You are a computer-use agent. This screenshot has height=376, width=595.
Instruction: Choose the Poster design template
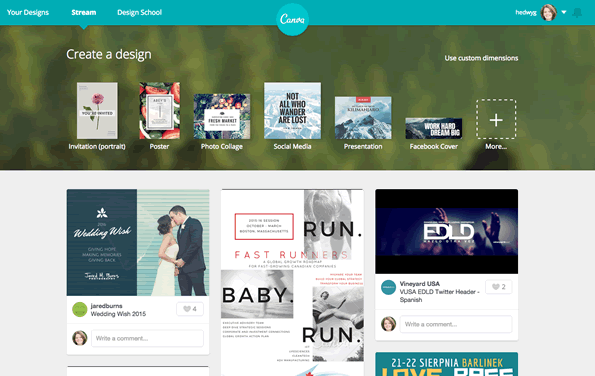pyautogui.click(x=159, y=111)
